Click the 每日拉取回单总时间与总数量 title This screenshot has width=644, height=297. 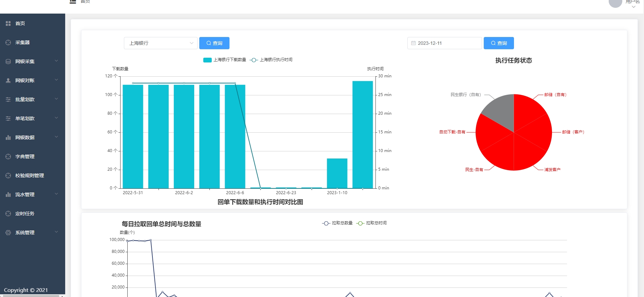click(x=162, y=224)
